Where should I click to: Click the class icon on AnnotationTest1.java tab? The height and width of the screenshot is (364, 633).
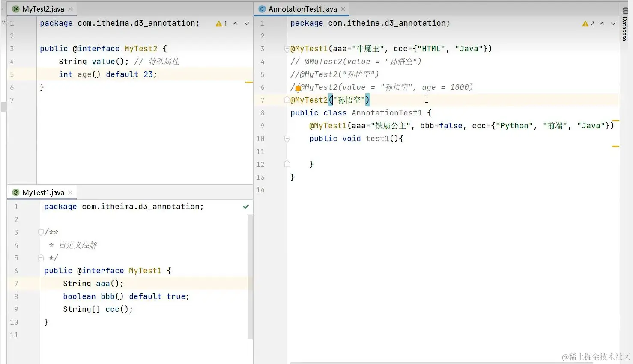point(262,9)
